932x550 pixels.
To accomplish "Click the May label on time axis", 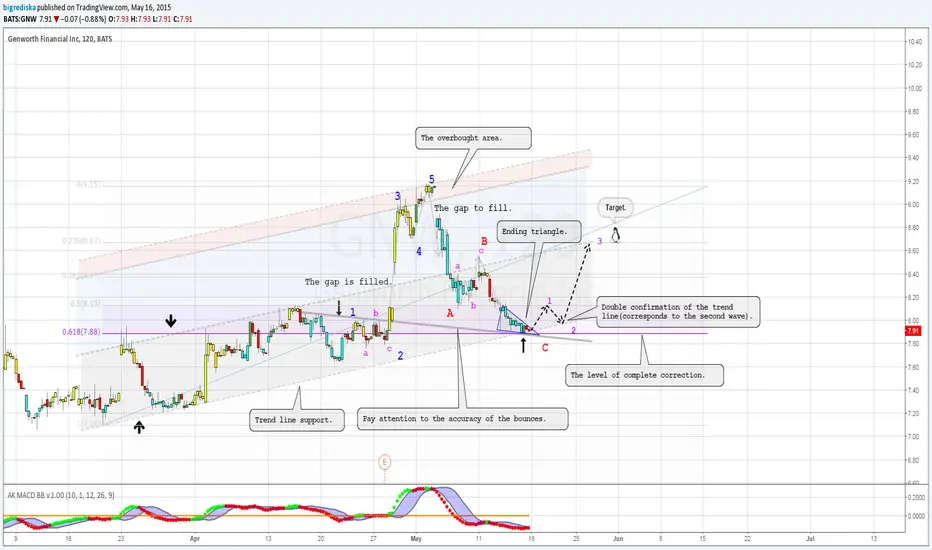I will (416, 539).
